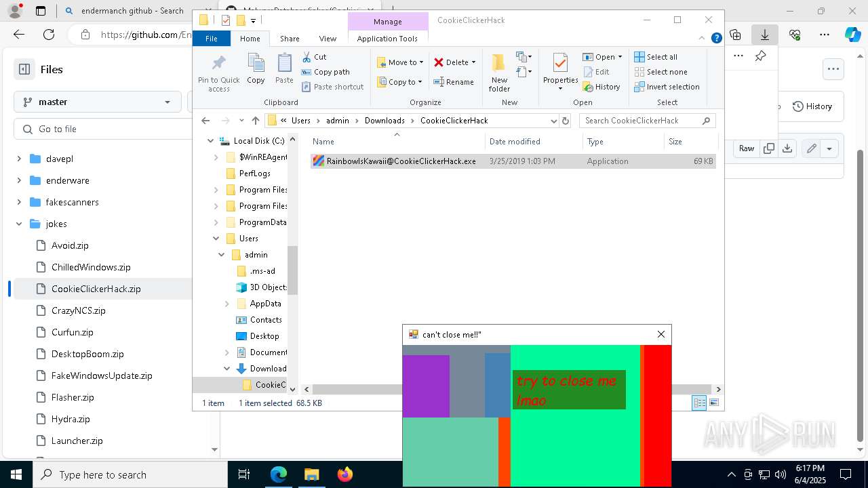868x488 pixels.
Task: Open GitHub file History button
Action: (x=812, y=106)
